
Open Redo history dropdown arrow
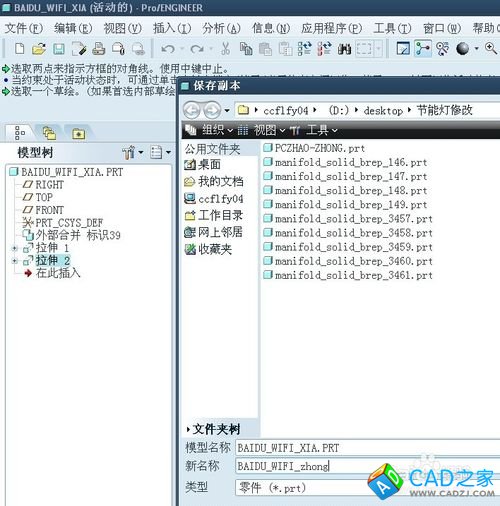[211, 49]
